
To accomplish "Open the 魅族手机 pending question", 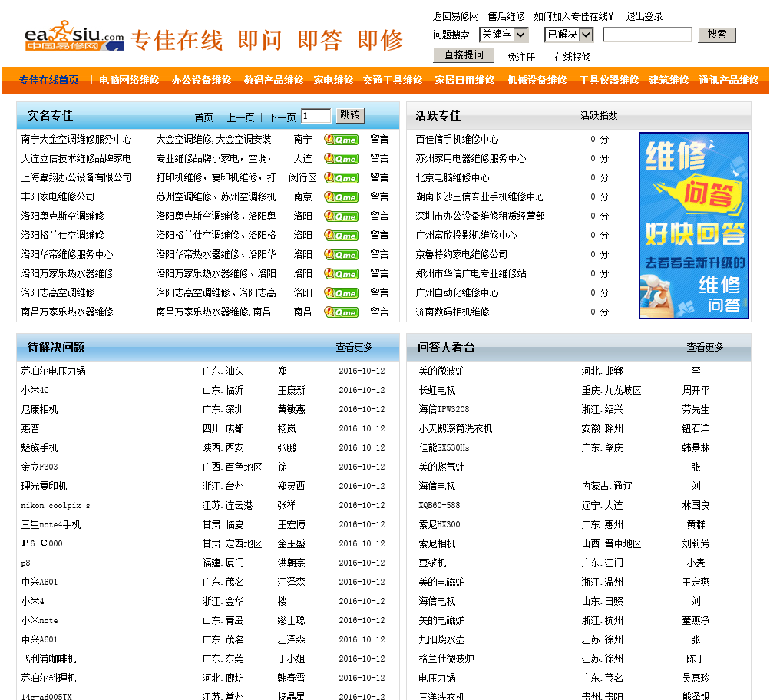I will pyautogui.click(x=39, y=447).
